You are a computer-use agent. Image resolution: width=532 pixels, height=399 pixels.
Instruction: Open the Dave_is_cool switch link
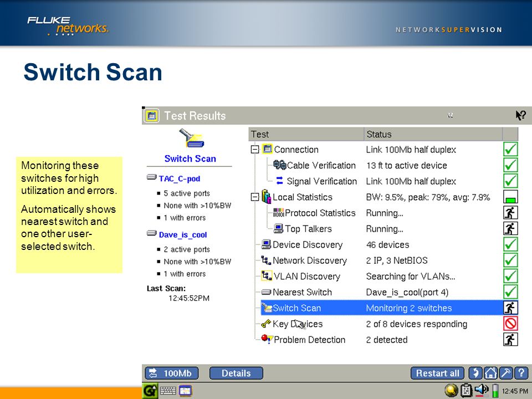pyautogui.click(x=183, y=235)
